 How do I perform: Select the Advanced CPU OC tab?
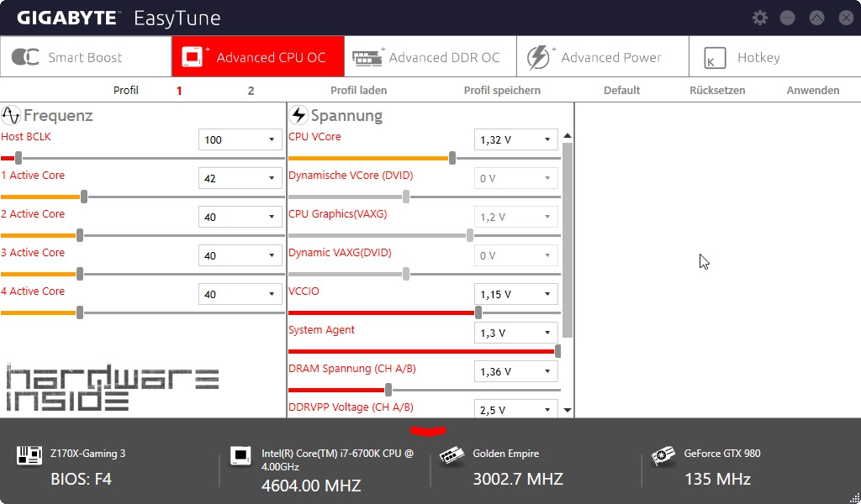[x=258, y=57]
